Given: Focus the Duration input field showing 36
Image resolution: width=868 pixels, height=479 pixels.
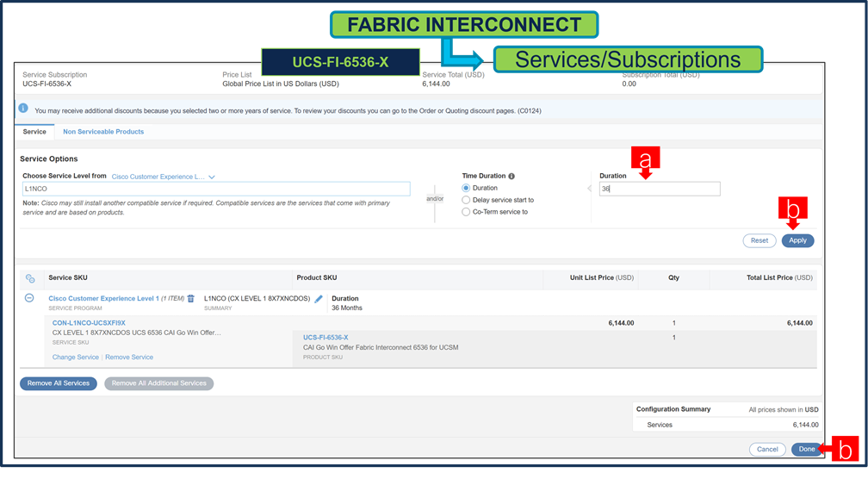Looking at the screenshot, I should [660, 189].
